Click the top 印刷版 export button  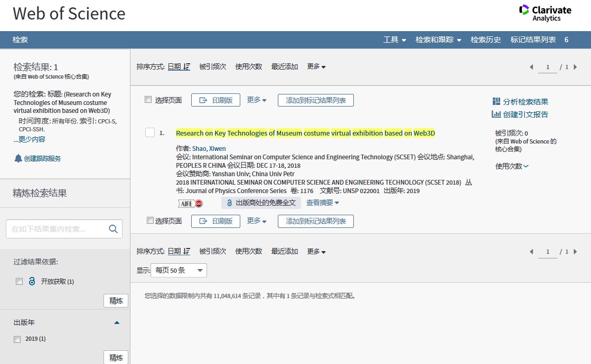pyautogui.click(x=215, y=100)
